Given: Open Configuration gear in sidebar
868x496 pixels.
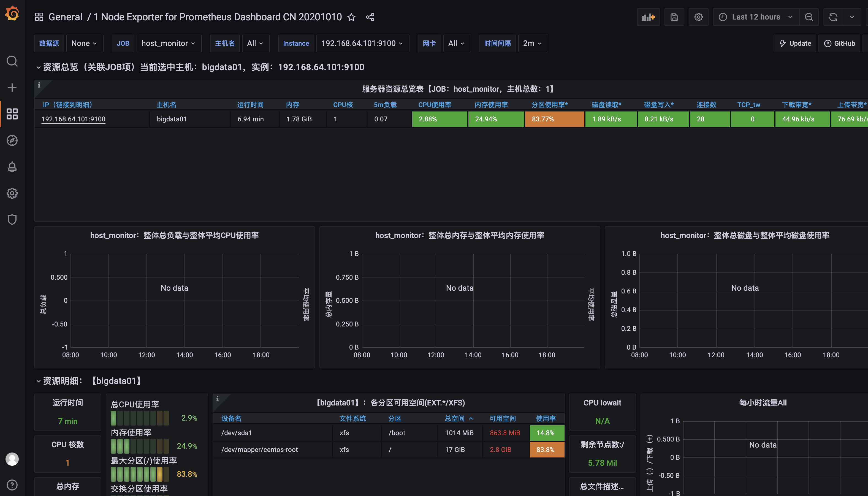Looking at the screenshot, I should coord(12,193).
